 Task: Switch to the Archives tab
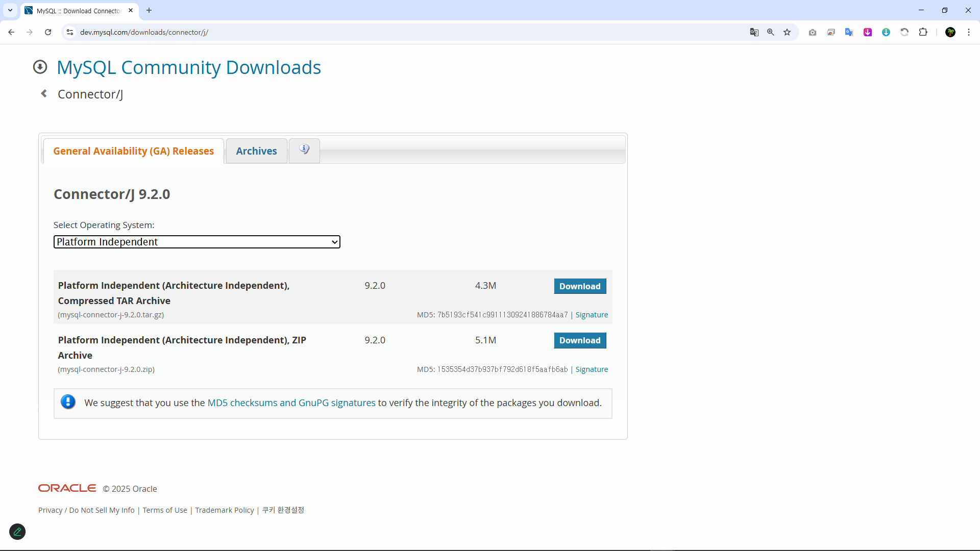256,151
